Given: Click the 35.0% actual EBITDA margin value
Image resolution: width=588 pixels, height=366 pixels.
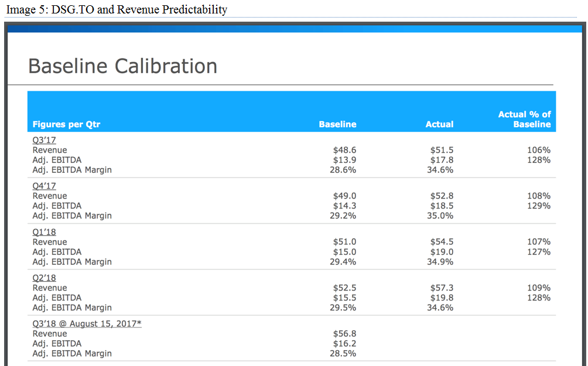Looking at the screenshot, I should point(440,216).
